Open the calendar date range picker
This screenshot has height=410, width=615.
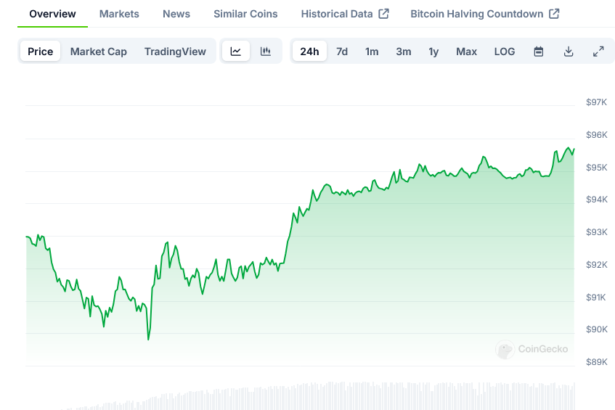538,51
